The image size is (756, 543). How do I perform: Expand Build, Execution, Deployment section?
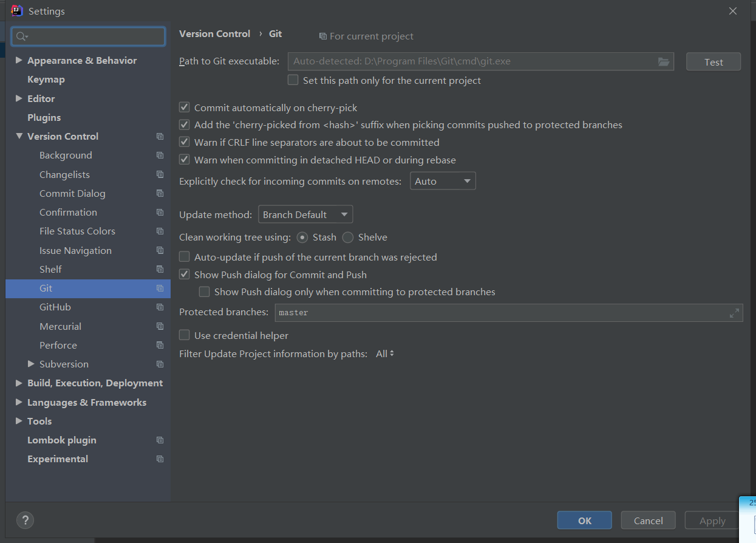[x=19, y=383]
